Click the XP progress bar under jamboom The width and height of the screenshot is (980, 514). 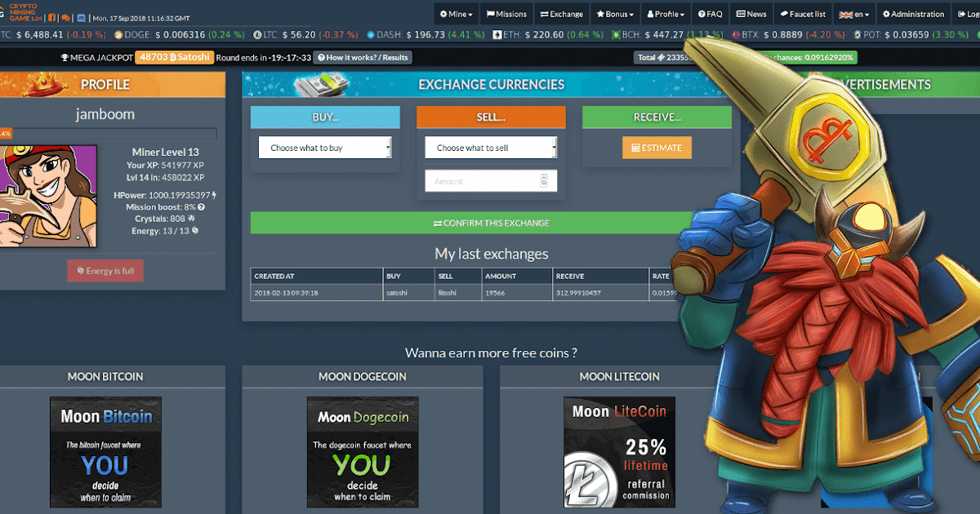tap(109, 133)
